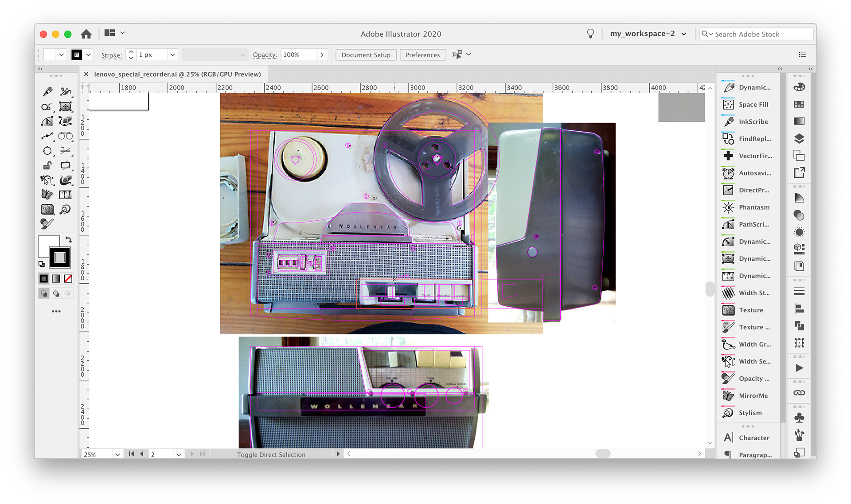Set paint to None (red slash)
This screenshot has height=504, width=851.
(x=68, y=279)
